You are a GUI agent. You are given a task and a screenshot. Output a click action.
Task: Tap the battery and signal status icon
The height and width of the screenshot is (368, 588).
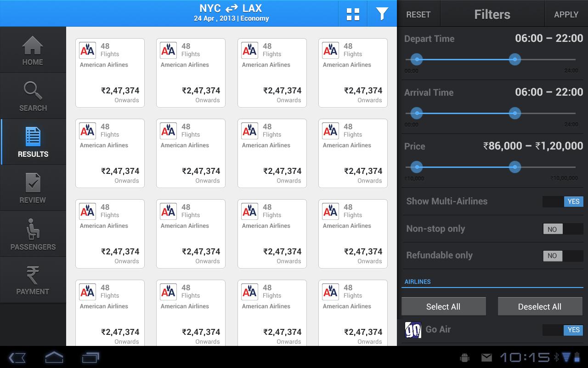(571, 357)
